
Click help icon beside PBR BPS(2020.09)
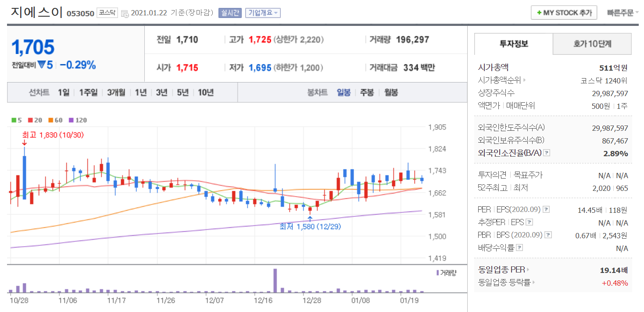pyautogui.click(x=547, y=235)
